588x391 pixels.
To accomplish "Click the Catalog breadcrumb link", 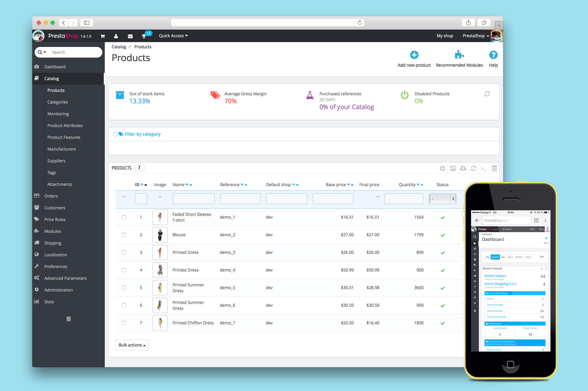I will pos(119,47).
